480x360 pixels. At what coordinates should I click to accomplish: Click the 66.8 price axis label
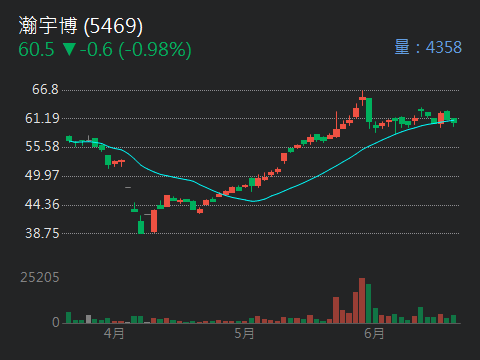[x=45, y=89]
